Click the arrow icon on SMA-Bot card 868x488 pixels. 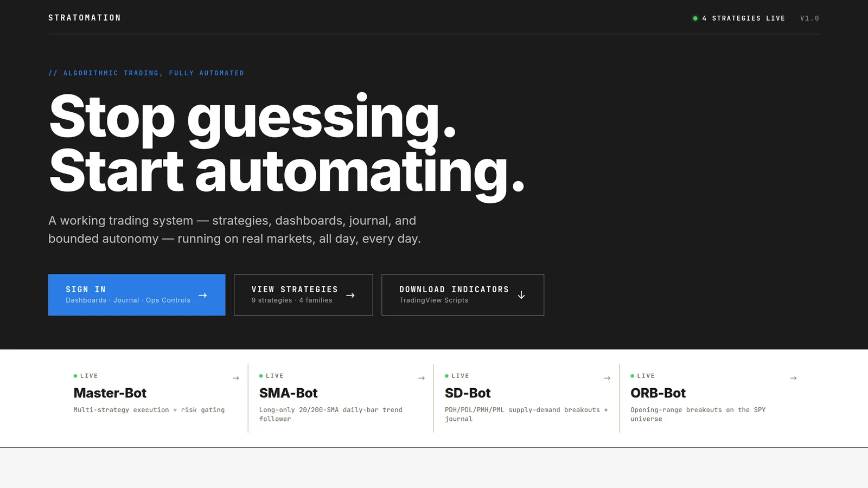pyautogui.click(x=422, y=378)
